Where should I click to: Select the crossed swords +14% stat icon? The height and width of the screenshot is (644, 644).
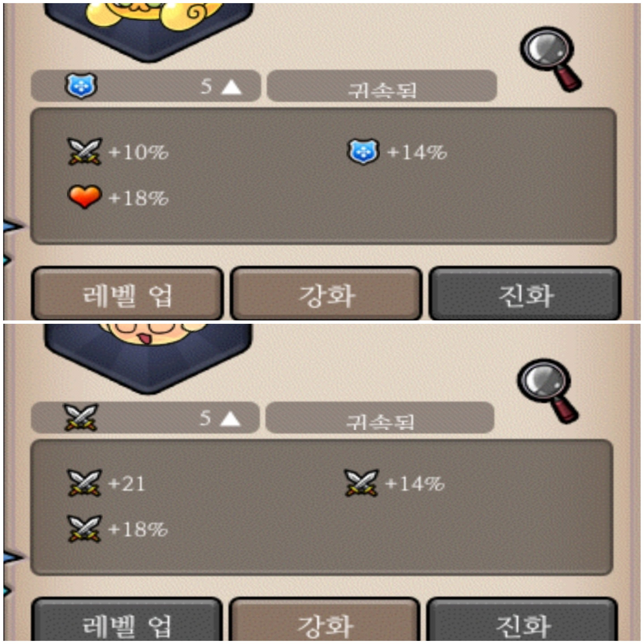(361, 483)
